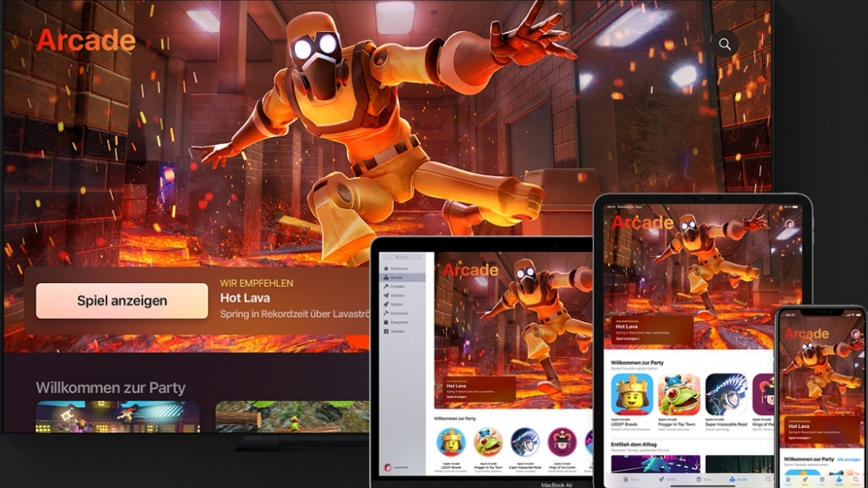
Task: Click 'Spiel anzeigen' on MacBook Hot Lava card
Action: click(457, 397)
